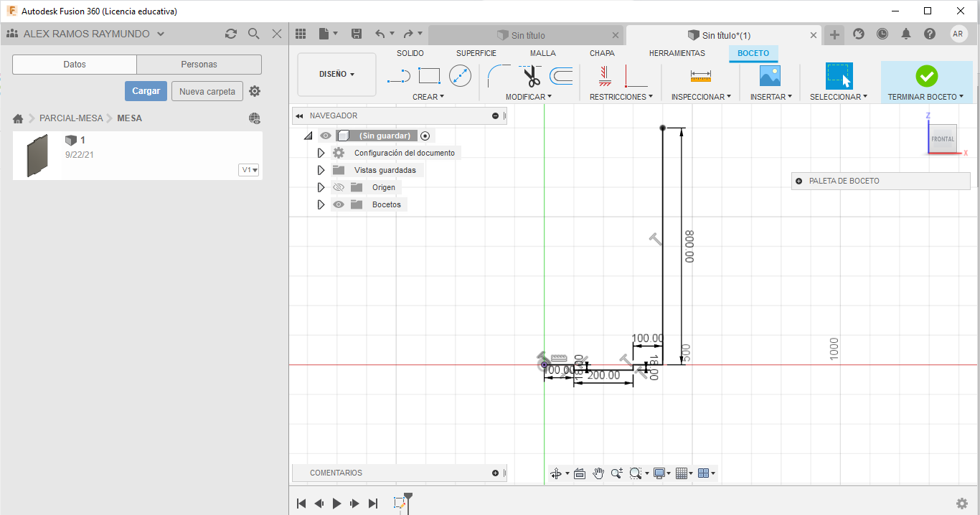Select the Center Diameter Circle tool
This screenshot has width=980, height=515.
460,76
